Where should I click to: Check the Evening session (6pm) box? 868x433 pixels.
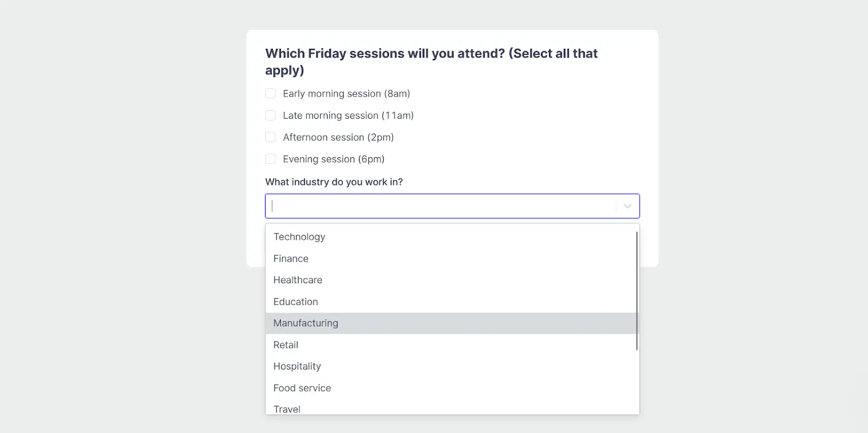point(270,158)
